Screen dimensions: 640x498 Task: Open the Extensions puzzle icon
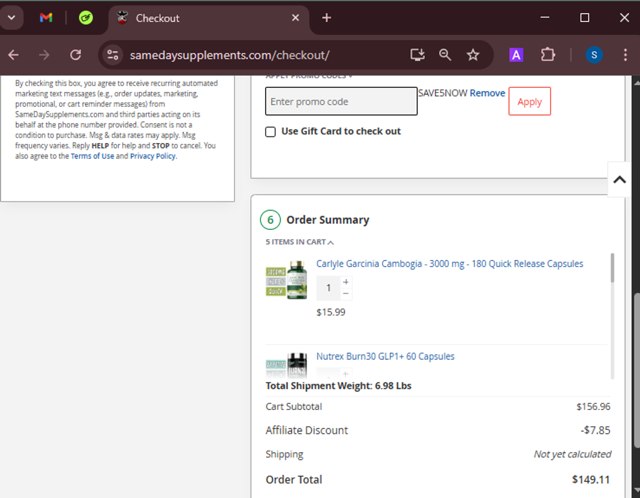click(x=547, y=55)
